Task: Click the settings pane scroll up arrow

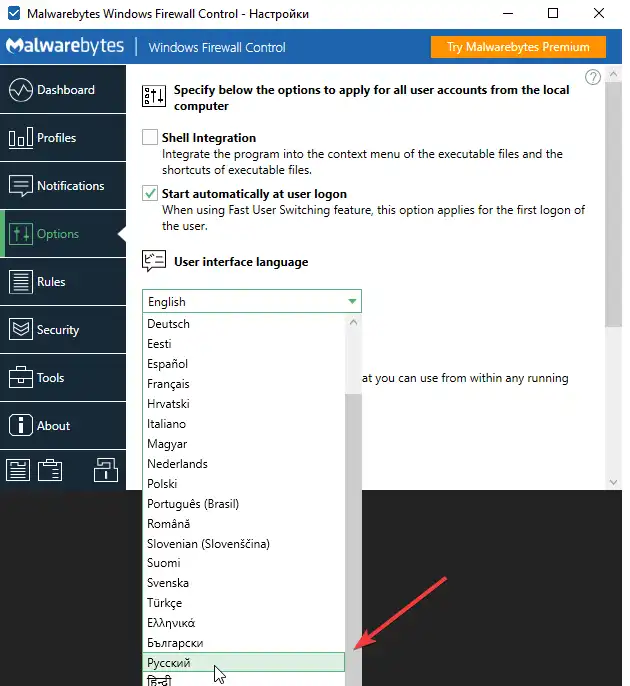Action: click(613, 74)
